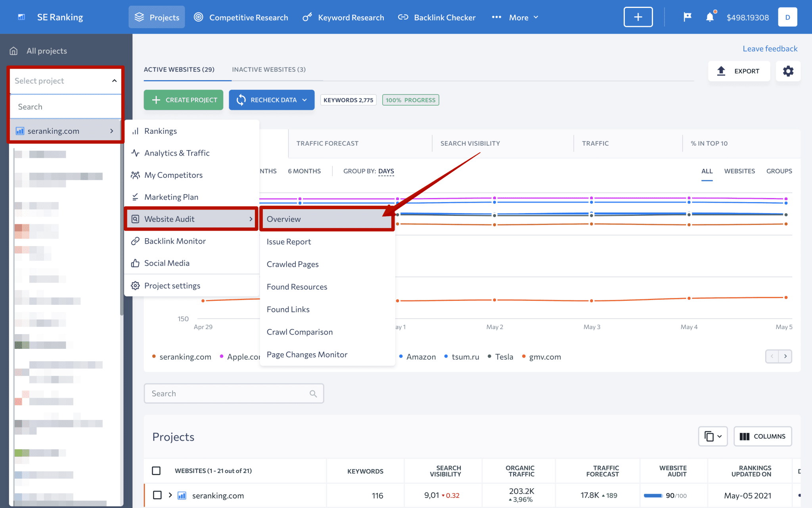The height and width of the screenshot is (508, 812).
Task: Check the select-all websites checkbox
Action: coord(156,471)
